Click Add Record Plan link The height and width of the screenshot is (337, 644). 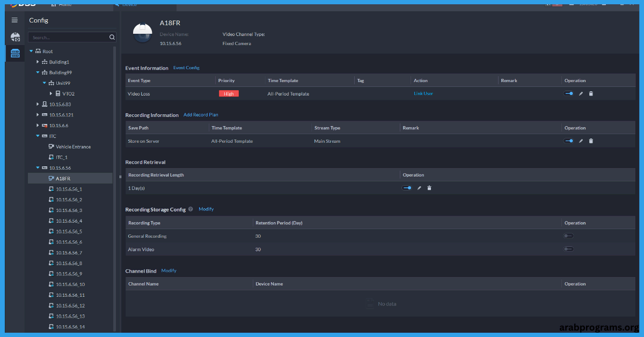tap(201, 115)
